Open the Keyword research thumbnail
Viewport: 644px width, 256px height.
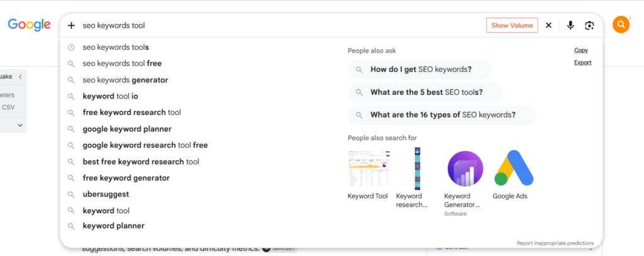click(x=418, y=169)
